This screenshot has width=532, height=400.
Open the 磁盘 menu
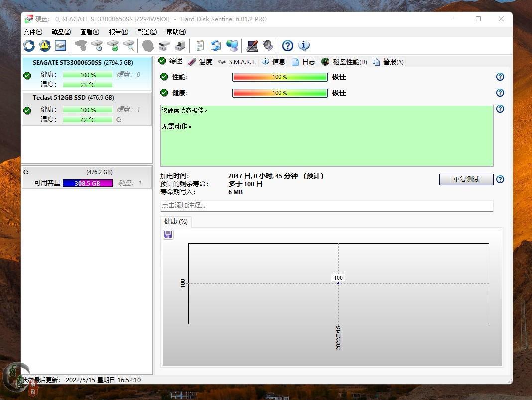(x=61, y=32)
